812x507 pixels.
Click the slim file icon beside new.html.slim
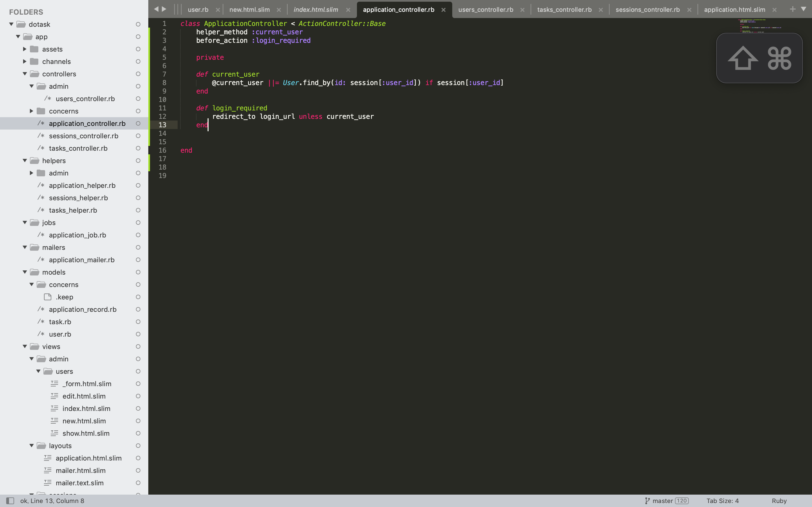55,421
